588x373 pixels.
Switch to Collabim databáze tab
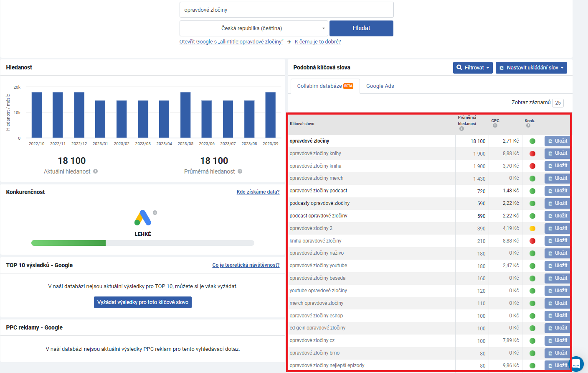point(325,86)
